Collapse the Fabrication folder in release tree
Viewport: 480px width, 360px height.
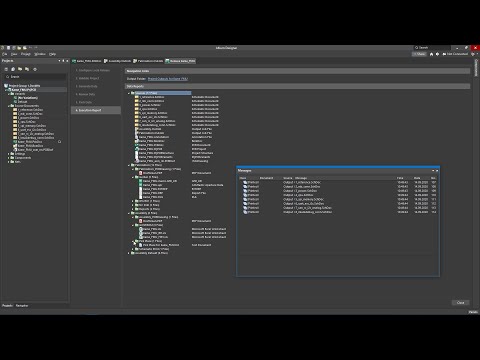(129, 165)
